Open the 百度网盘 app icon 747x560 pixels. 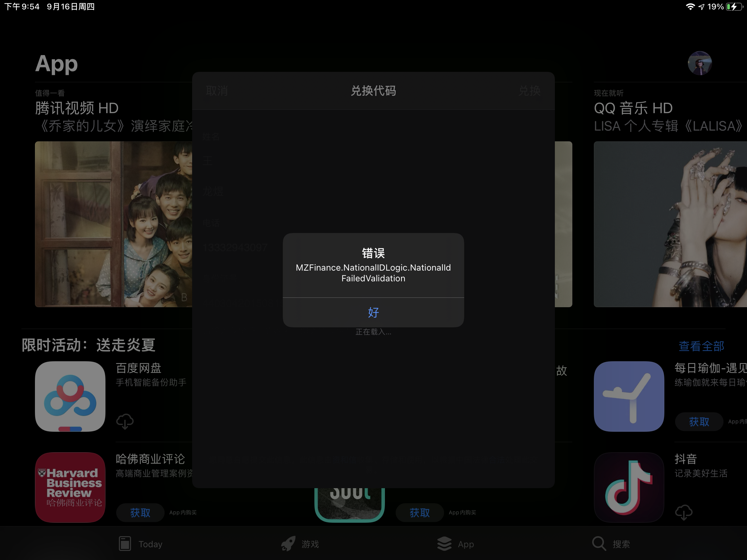click(x=70, y=396)
